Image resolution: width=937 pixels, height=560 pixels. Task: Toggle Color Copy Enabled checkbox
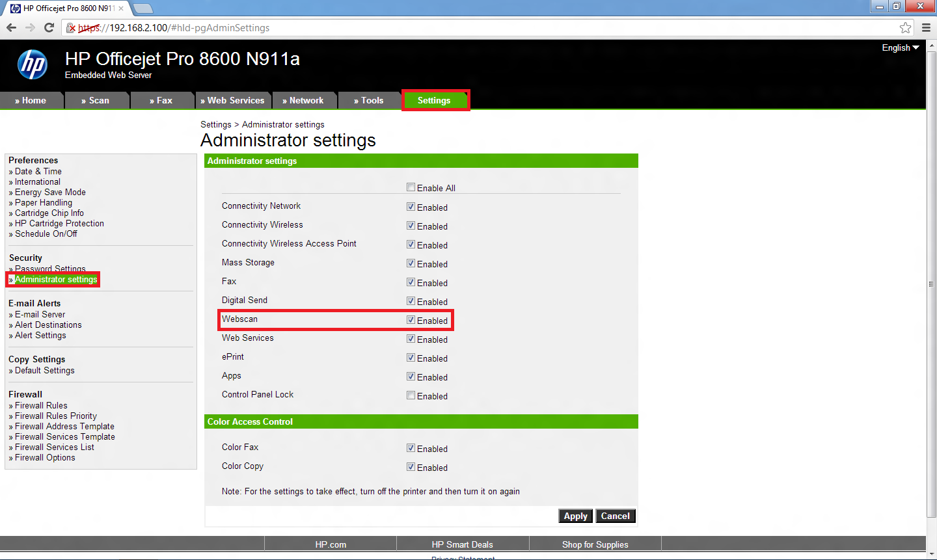click(x=411, y=467)
